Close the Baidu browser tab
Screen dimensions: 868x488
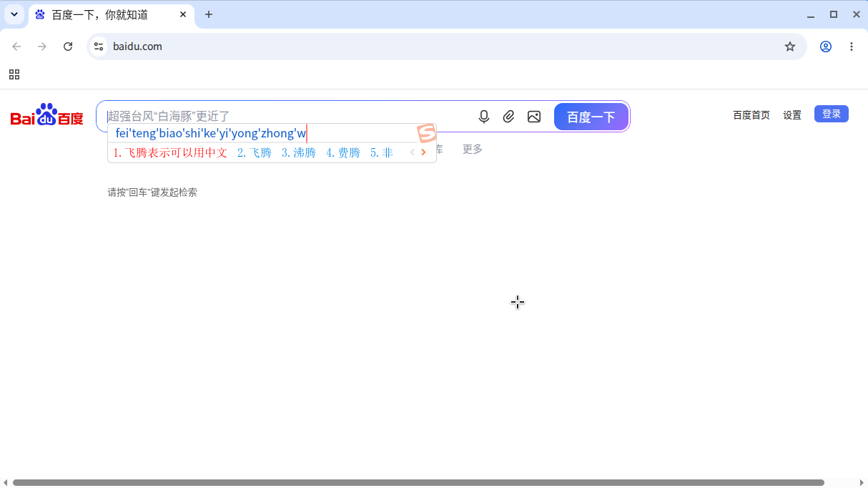tap(183, 14)
